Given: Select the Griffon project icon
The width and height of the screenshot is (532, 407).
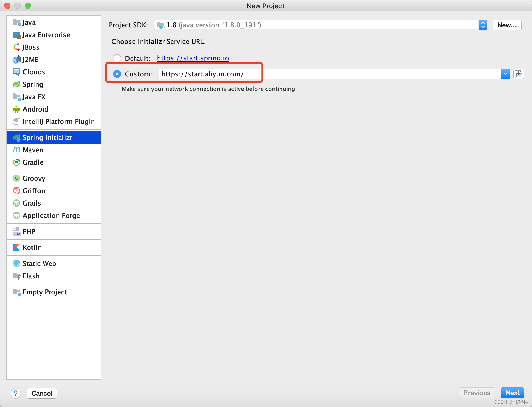Looking at the screenshot, I should pos(16,191).
